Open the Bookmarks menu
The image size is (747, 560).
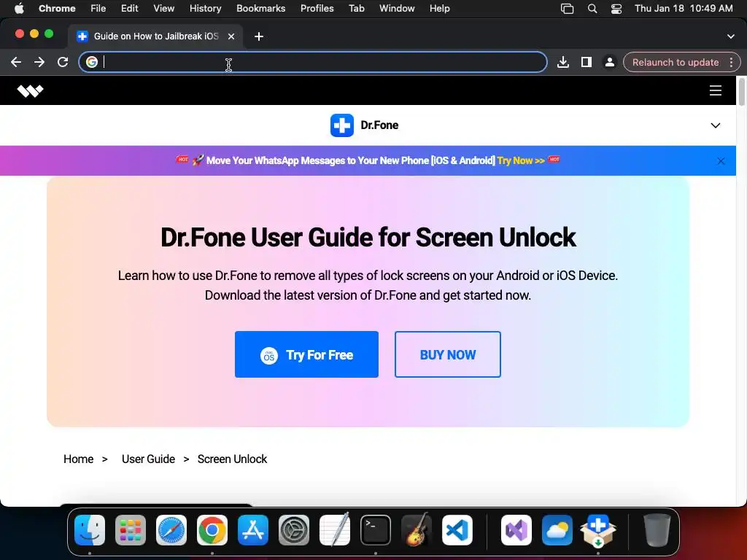[x=260, y=9]
